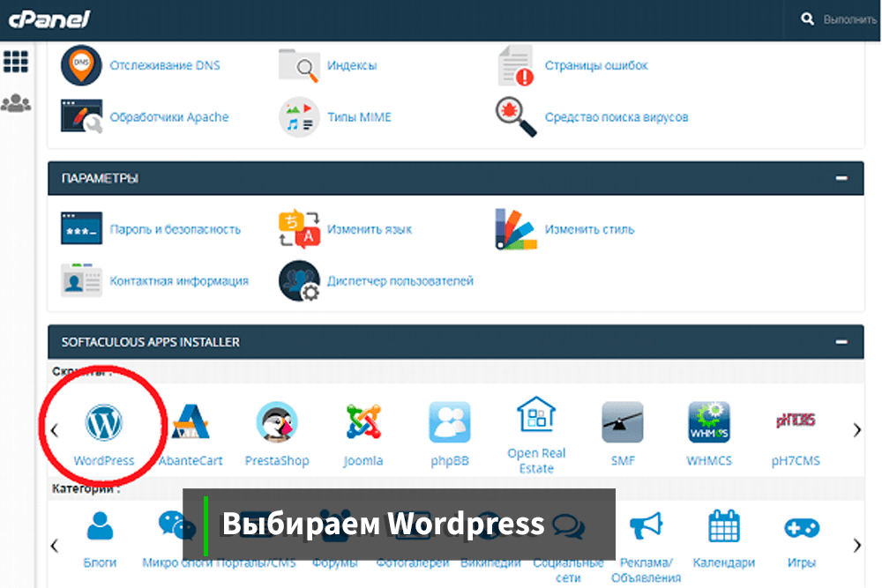This screenshot has width=882, height=588.
Task: Open the Контактная информация icon
Action: pyautogui.click(x=81, y=279)
